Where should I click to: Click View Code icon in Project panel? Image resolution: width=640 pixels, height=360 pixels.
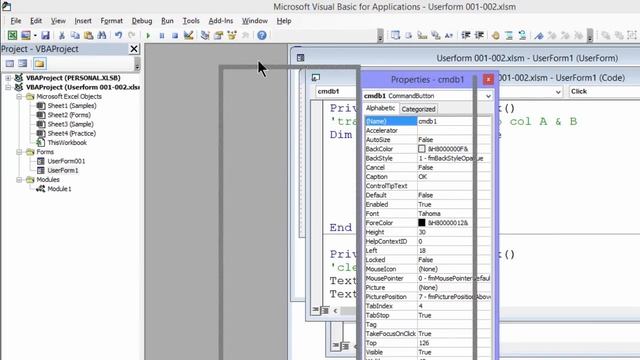pyautogui.click(x=10, y=64)
